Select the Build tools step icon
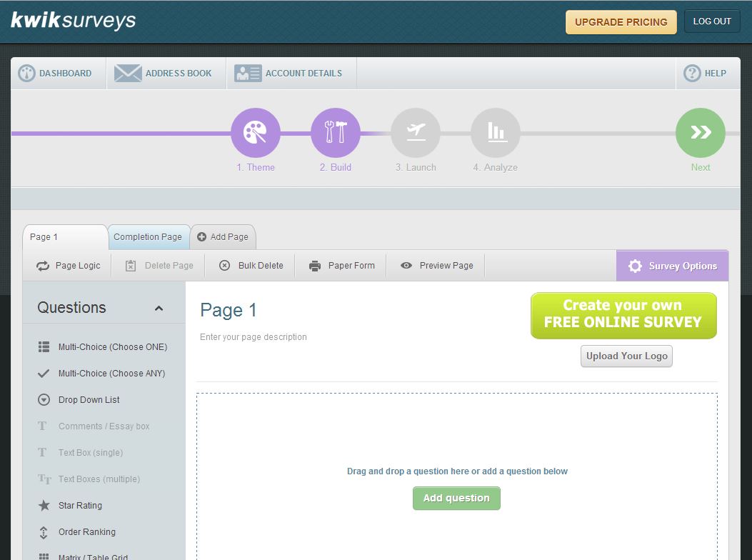Viewport: 752px width, 560px height. (335, 133)
